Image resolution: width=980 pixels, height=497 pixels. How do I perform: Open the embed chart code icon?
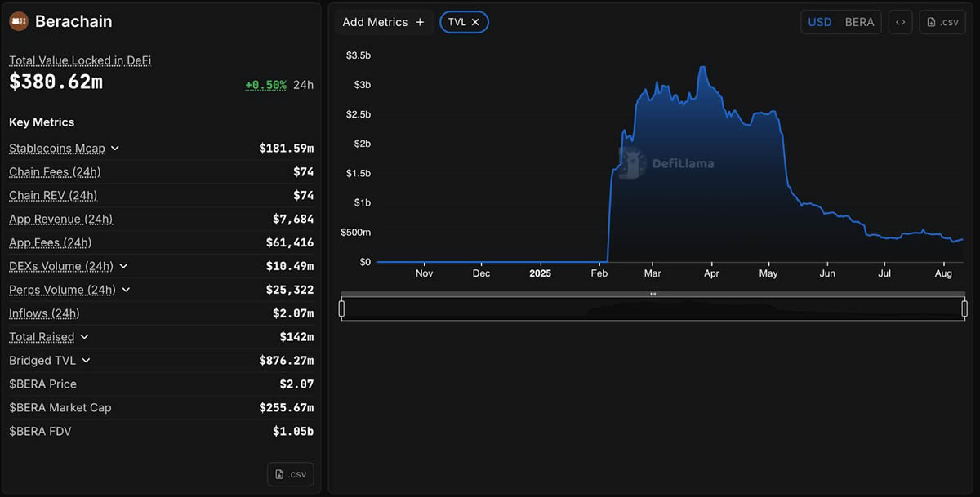tap(900, 22)
